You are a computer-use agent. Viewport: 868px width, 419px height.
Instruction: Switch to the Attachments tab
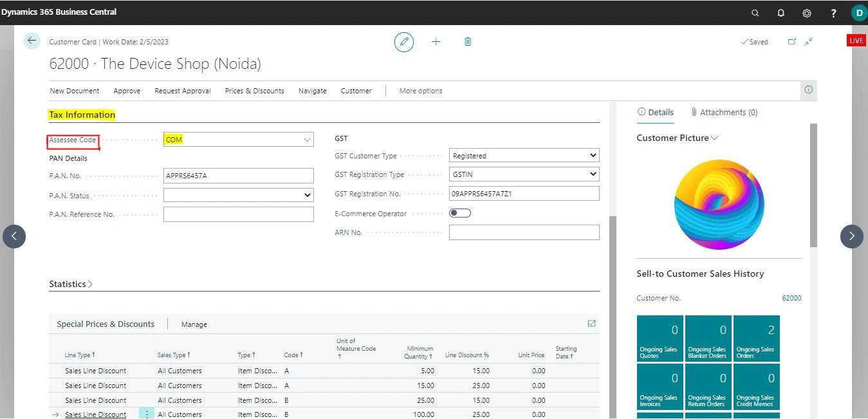[x=724, y=112]
